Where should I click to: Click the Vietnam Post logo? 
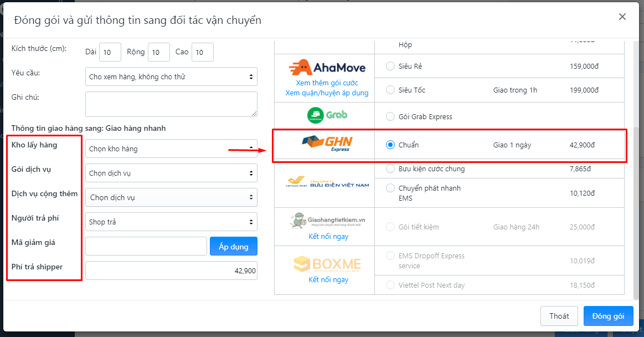(x=327, y=182)
